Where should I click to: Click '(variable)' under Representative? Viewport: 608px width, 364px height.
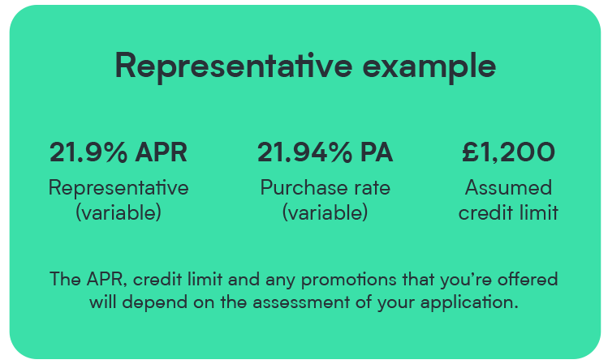(x=119, y=213)
